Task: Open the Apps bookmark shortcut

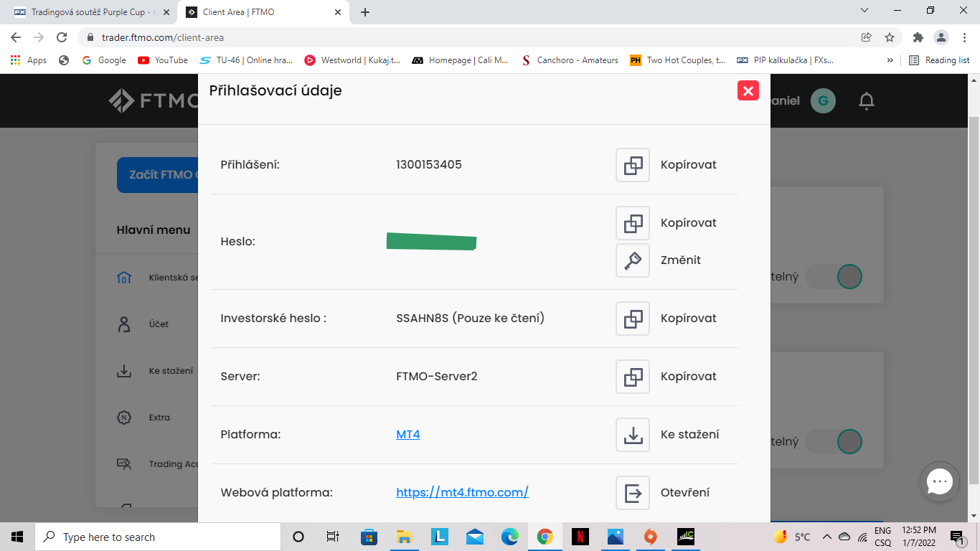Action: 29,60
